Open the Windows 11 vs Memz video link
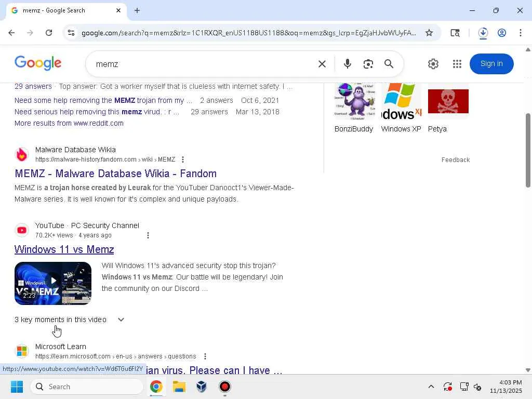This screenshot has width=532, height=399. coord(64,249)
